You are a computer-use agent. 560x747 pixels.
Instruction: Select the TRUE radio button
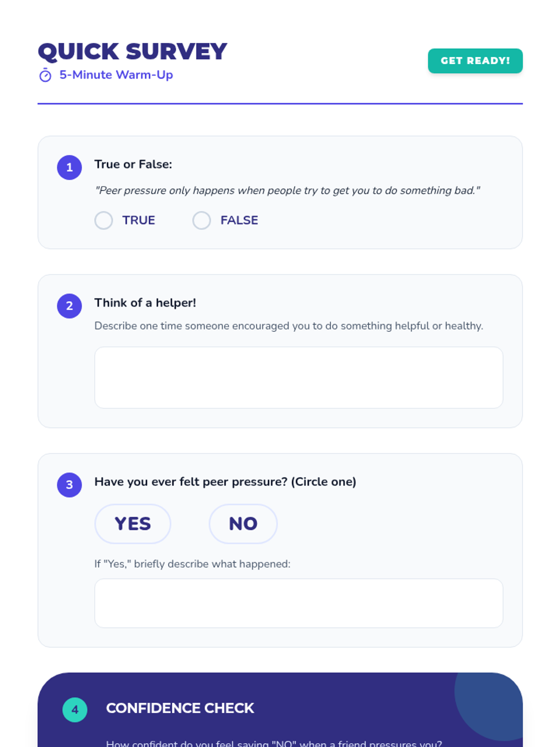(104, 220)
